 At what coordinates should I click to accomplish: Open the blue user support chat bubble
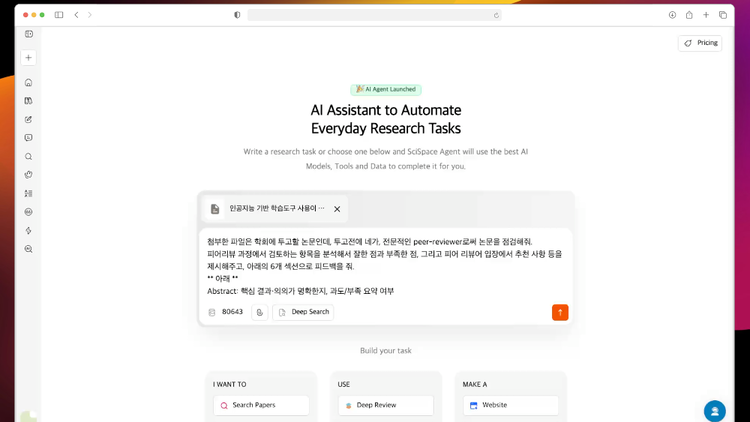click(x=715, y=411)
